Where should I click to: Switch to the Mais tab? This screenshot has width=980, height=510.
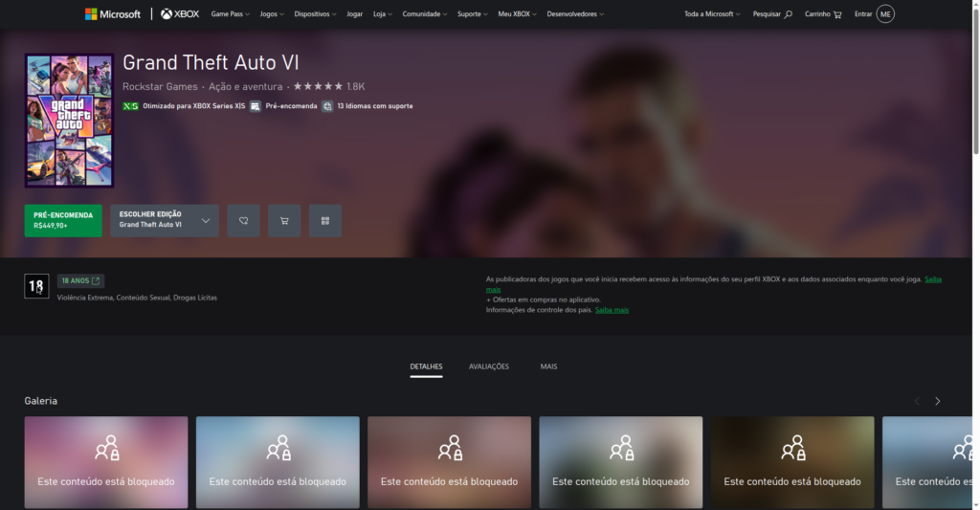[x=548, y=366]
